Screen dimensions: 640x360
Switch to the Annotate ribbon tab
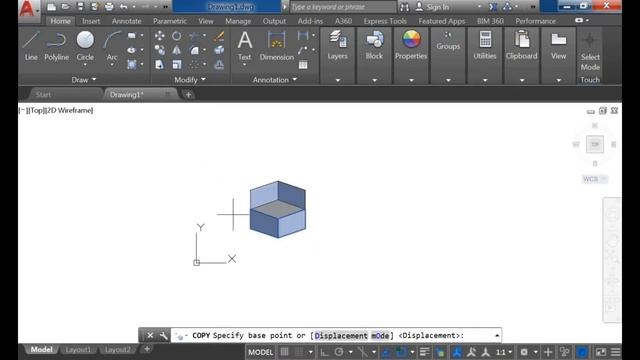pyautogui.click(x=127, y=21)
